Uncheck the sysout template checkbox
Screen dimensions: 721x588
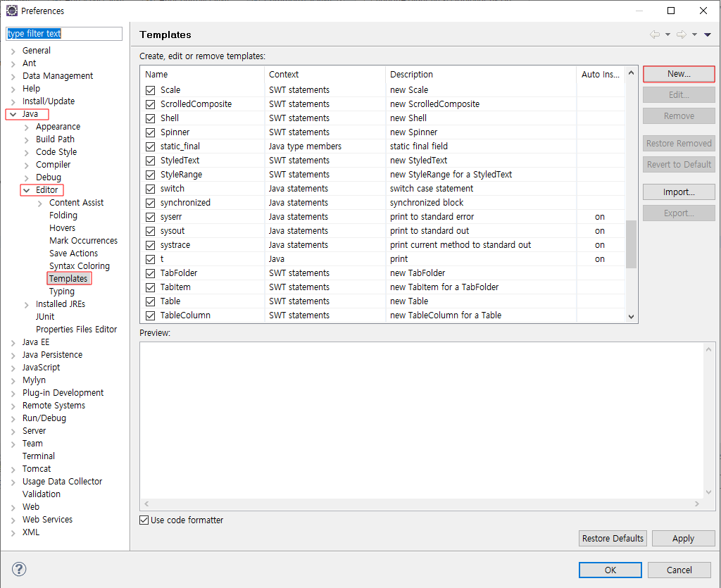click(x=151, y=231)
